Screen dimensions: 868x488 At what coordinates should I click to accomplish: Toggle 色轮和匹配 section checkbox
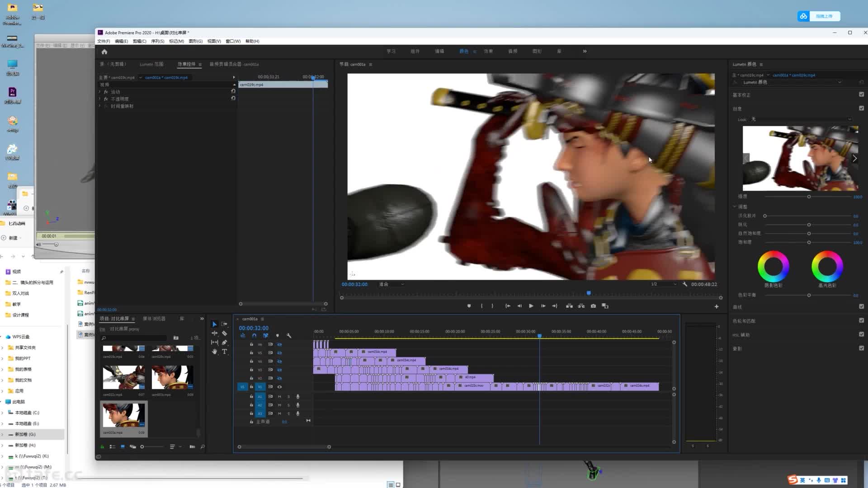click(x=861, y=320)
